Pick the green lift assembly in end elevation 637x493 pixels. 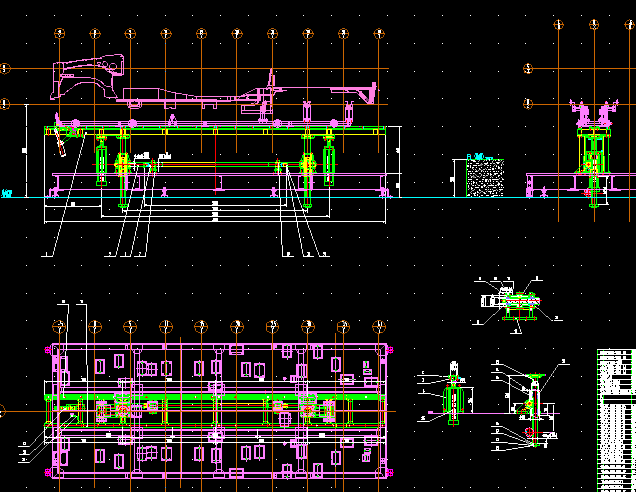click(x=594, y=166)
